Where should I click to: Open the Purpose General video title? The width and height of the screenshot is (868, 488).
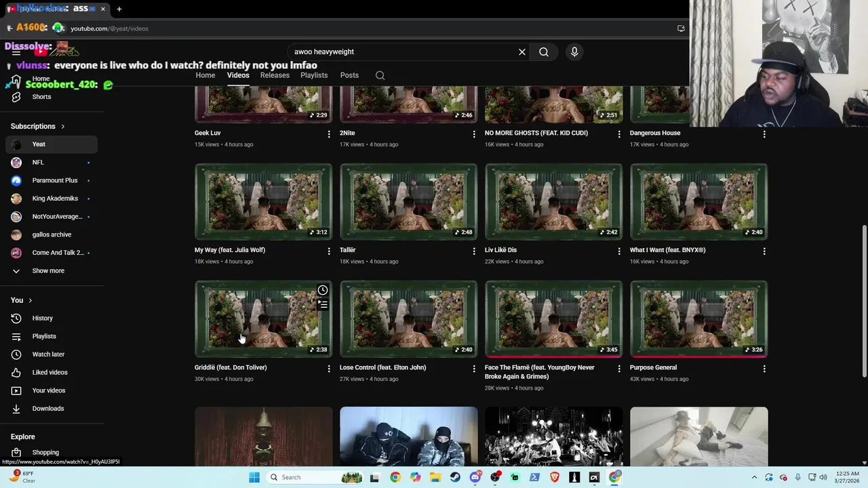(x=653, y=367)
